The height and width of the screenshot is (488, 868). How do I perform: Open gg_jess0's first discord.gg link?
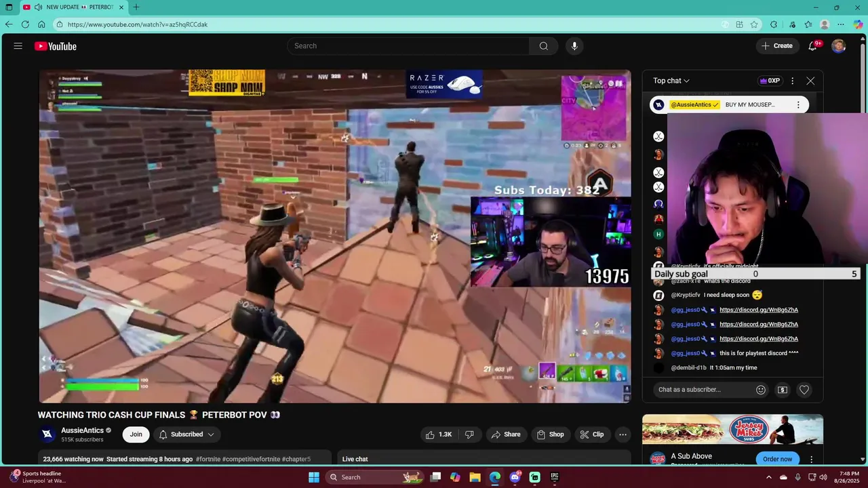click(759, 310)
